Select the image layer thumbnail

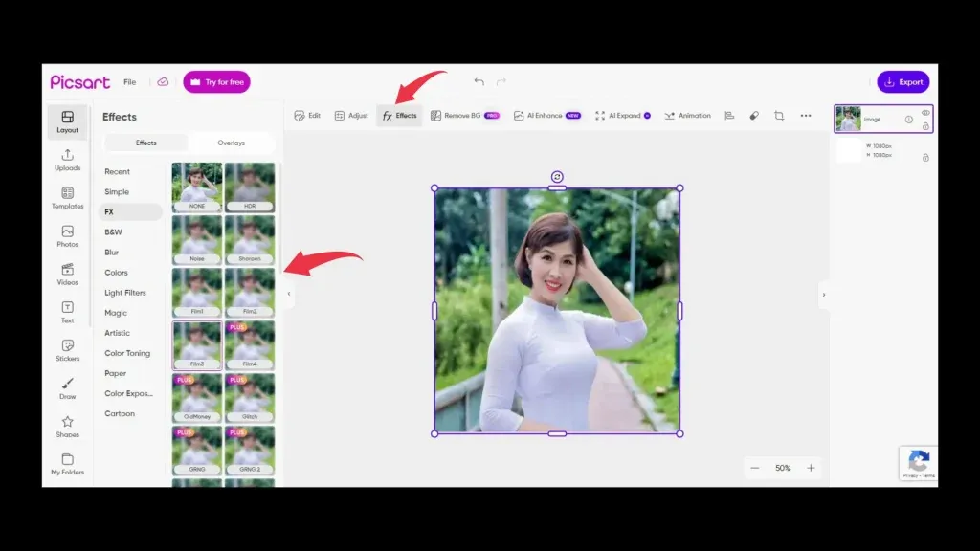(849, 119)
